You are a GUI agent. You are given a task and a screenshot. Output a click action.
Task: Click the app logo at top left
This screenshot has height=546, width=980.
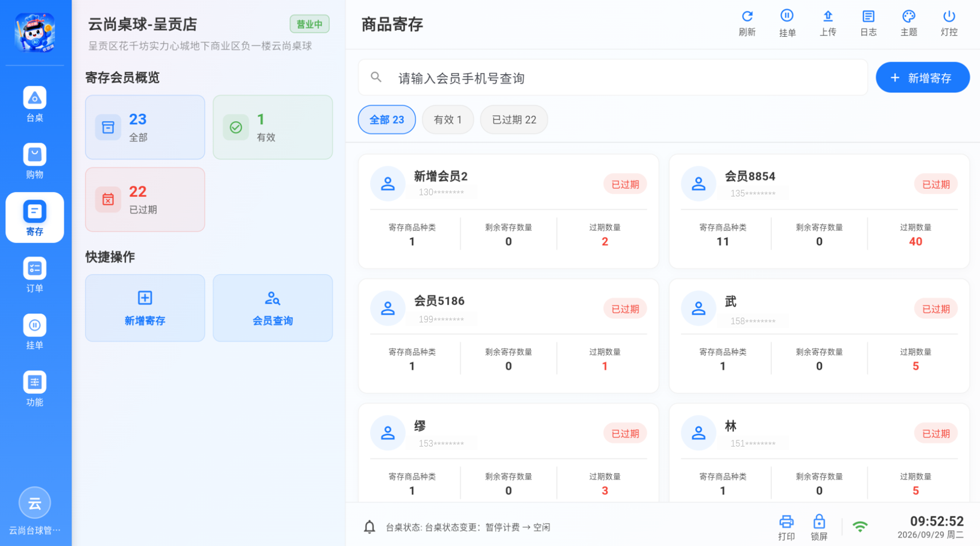pyautogui.click(x=35, y=32)
